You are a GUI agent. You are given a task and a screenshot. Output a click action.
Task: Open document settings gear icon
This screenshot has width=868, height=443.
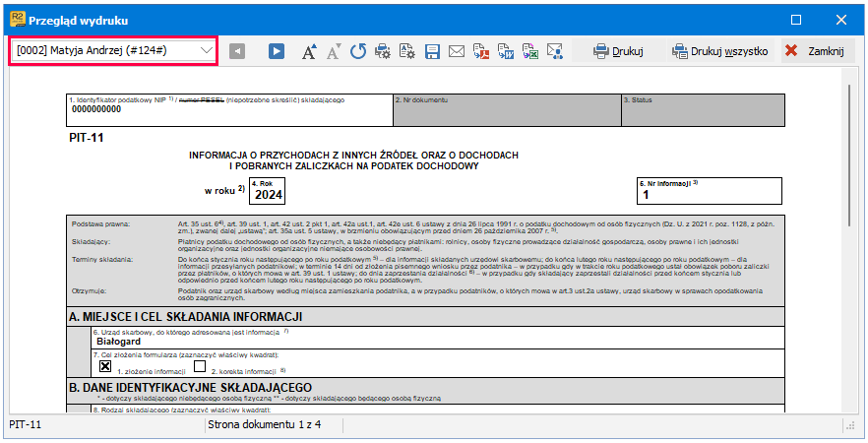pyautogui.click(x=406, y=51)
